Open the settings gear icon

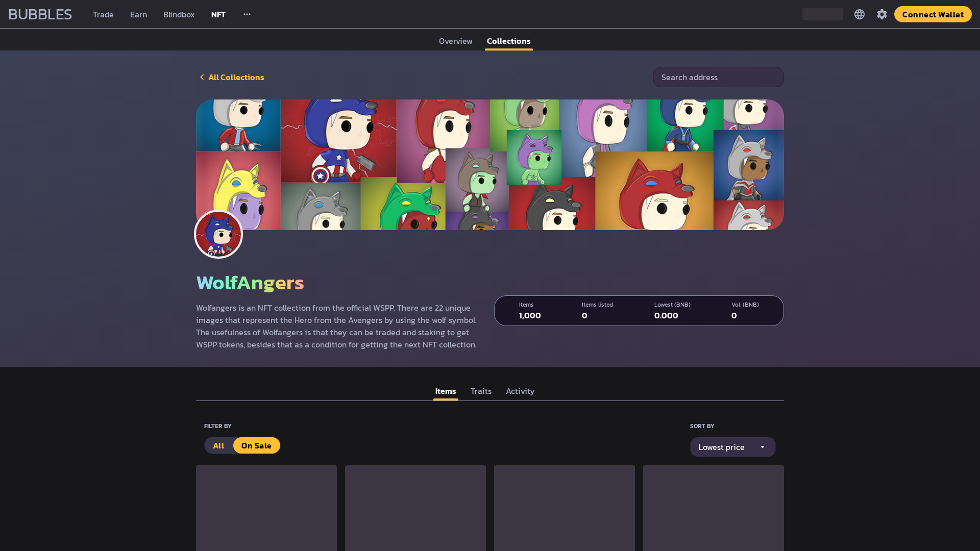pyautogui.click(x=882, y=14)
